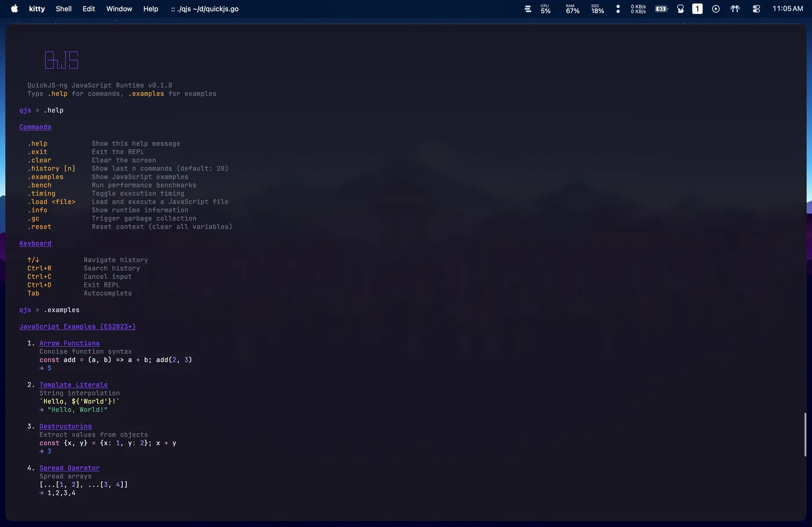Open the network speed KB/s monitor

(x=638, y=9)
